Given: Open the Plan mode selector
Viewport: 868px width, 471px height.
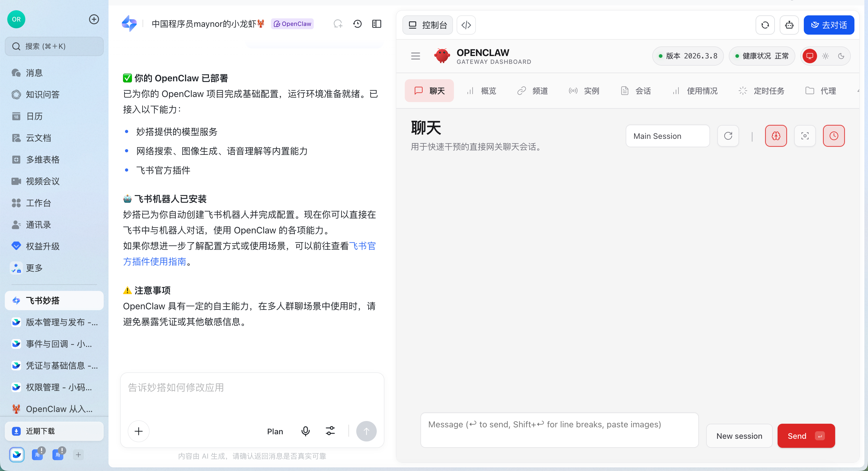Looking at the screenshot, I should pos(275,431).
